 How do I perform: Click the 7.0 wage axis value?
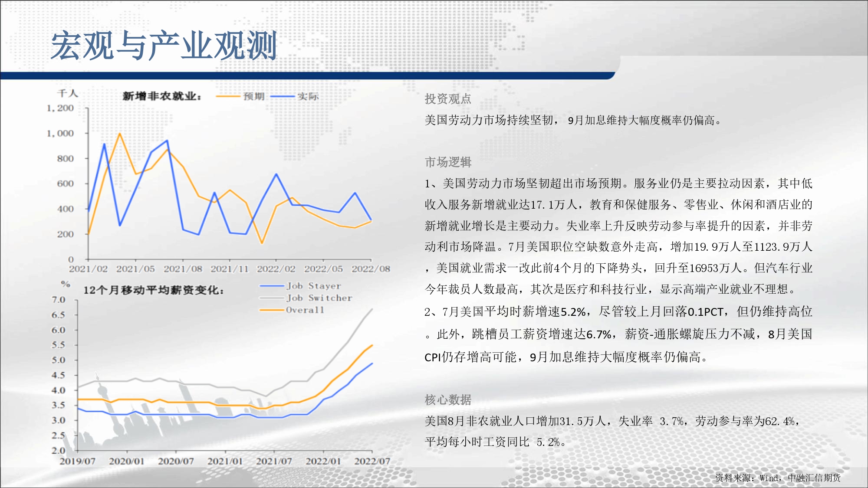pyautogui.click(x=59, y=300)
